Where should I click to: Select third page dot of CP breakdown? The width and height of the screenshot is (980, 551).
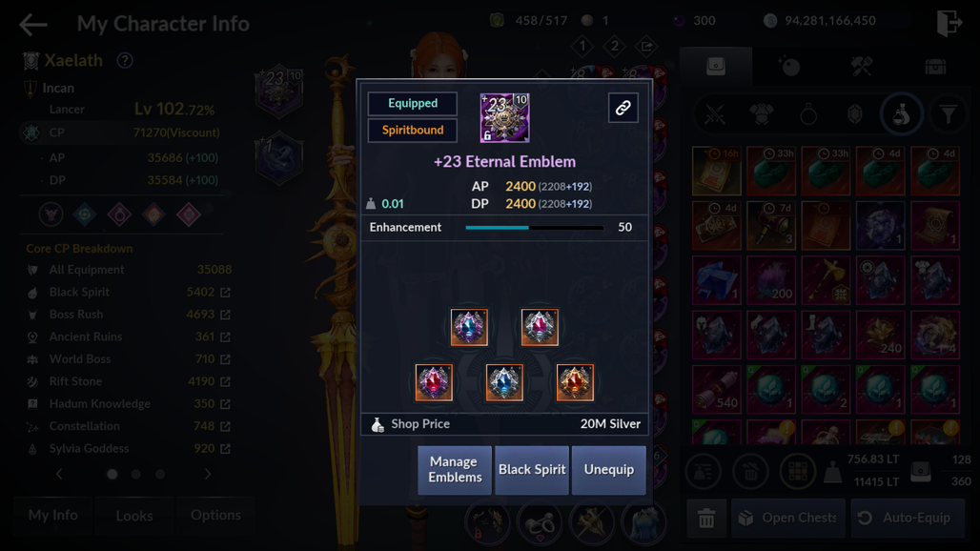coord(160,474)
